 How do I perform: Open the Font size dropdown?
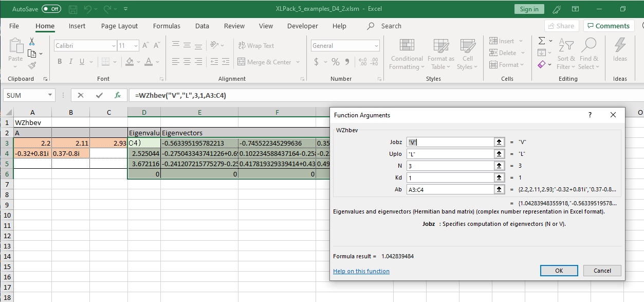click(135, 46)
